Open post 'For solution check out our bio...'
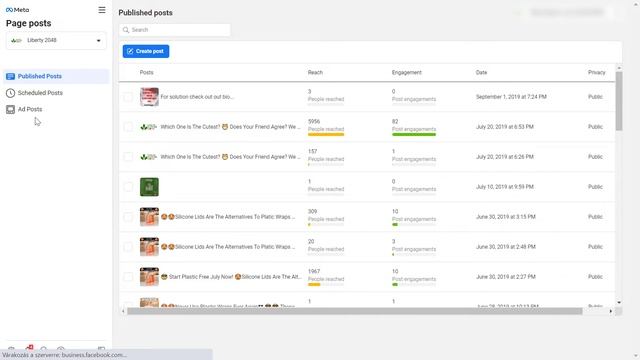This screenshot has height=360, width=640. tap(197, 97)
